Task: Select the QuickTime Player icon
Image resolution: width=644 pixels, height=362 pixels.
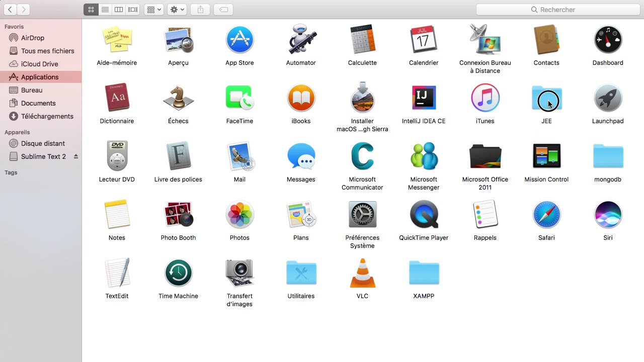Action: 424,215
